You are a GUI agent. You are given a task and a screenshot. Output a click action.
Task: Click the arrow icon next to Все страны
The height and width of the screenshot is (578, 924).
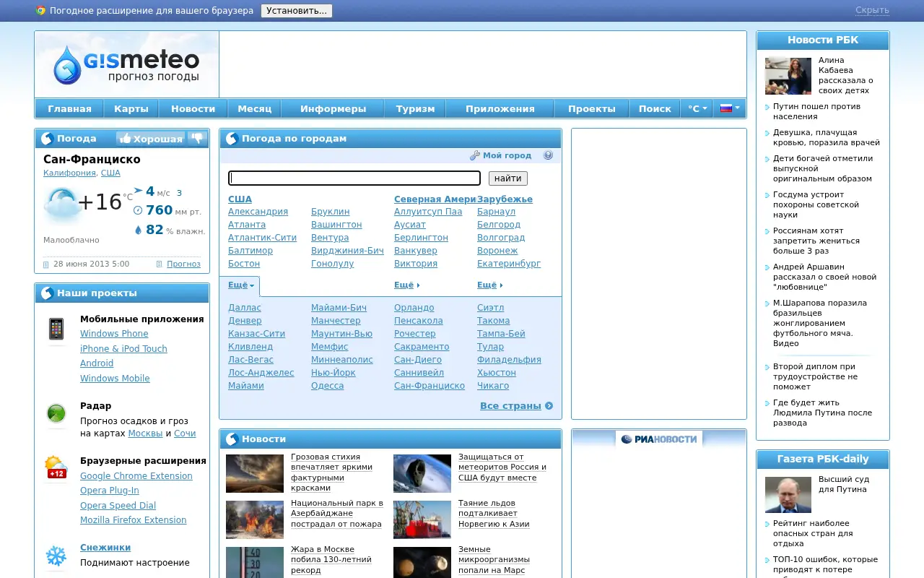pos(549,406)
